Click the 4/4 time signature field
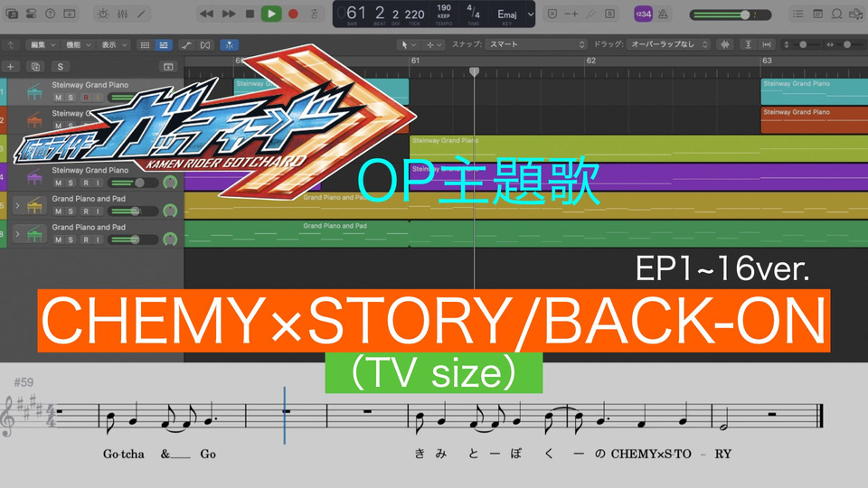This screenshot has width=868, height=488. click(x=473, y=9)
